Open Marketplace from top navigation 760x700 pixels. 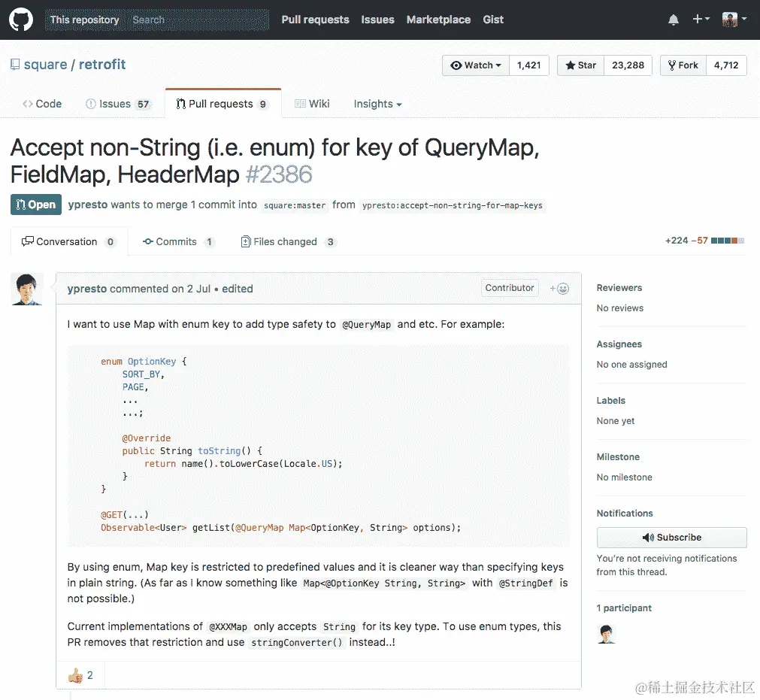coord(438,20)
